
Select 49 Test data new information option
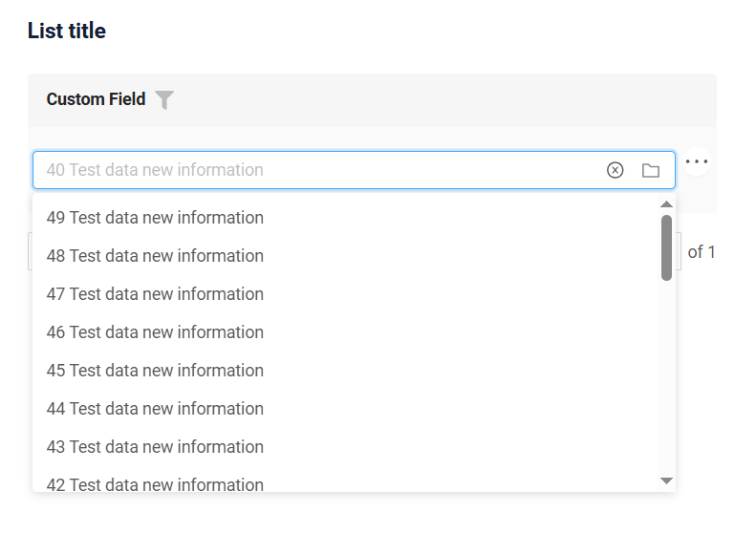(345, 218)
